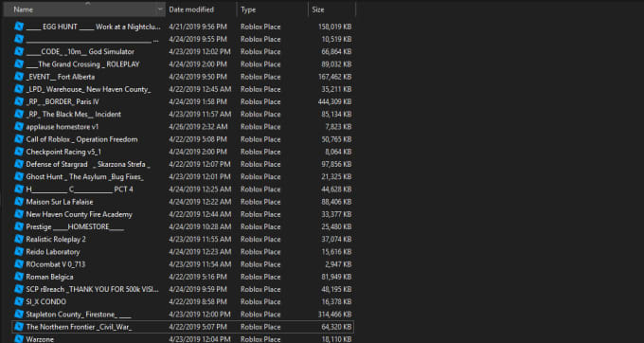644x343 pixels.
Task: Click the New Haven County Fire Academy file
Action: [x=183, y=214]
